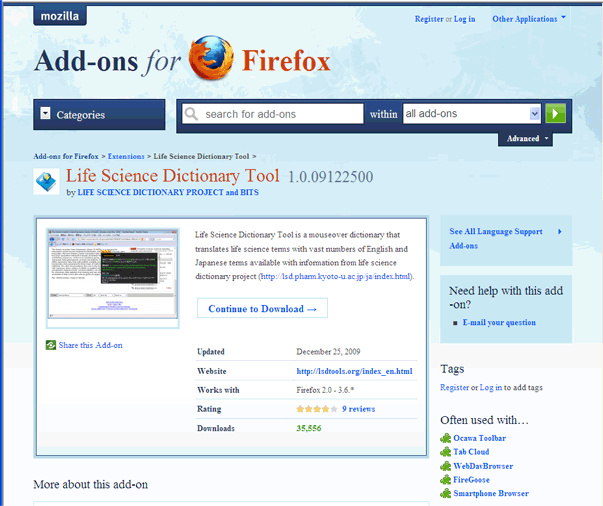Click the Share this Add-on icon
The width and height of the screenshot is (603, 506).
pyautogui.click(x=51, y=345)
